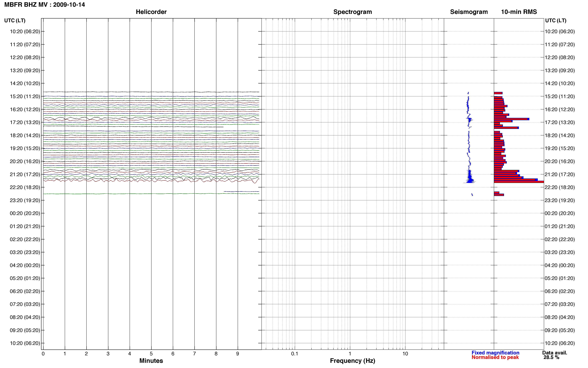588x368 pixels.
Task: Click the 'Fixed magnification' legend text
Action: click(x=495, y=353)
